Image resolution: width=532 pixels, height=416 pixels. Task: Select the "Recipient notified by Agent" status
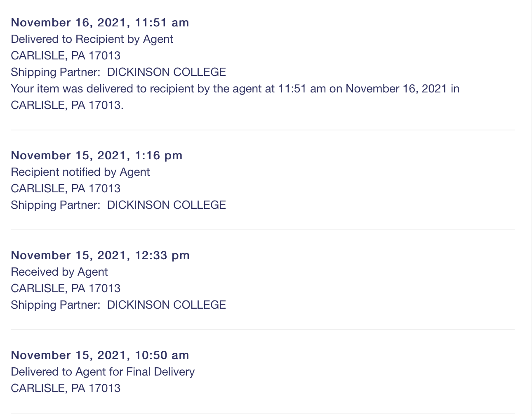pyautogui.click(x=80, y=172)
